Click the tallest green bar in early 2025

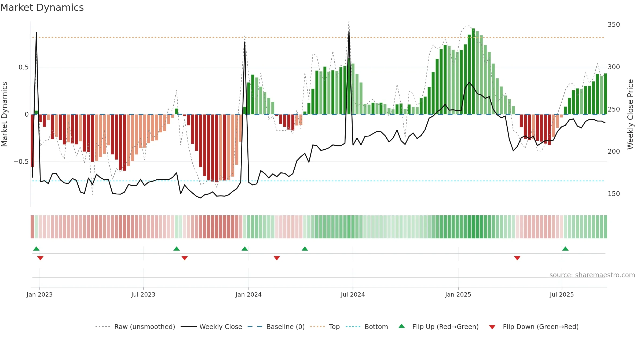point(473,71)
